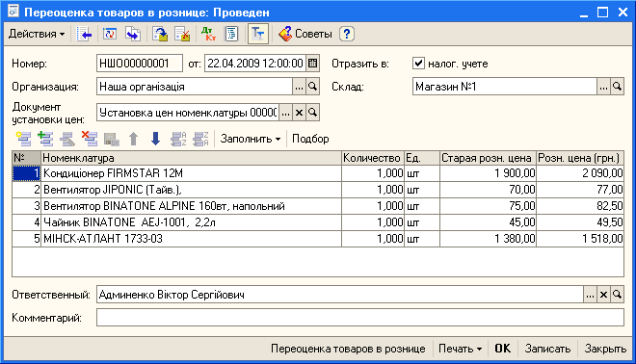Screen dimensions: 636x364
Task: Click the new price cell 82,50
Action: click(x=580, y=206)
